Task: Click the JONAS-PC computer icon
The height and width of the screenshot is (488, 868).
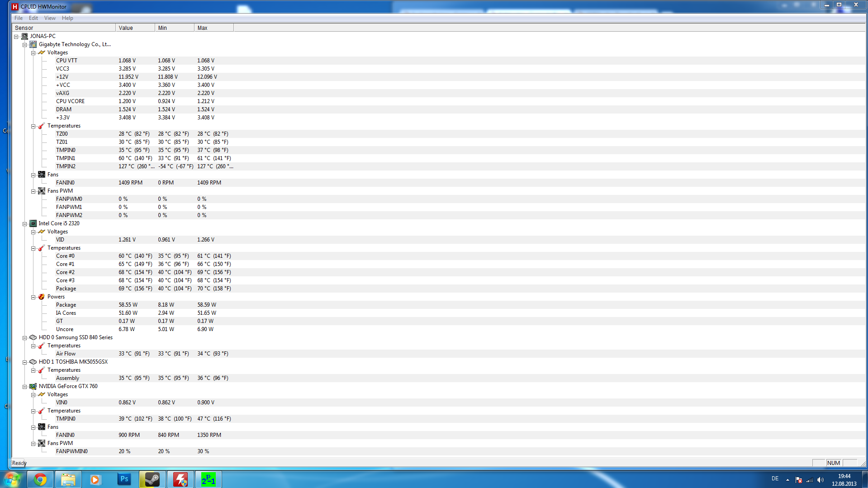Action: point(24,36)
